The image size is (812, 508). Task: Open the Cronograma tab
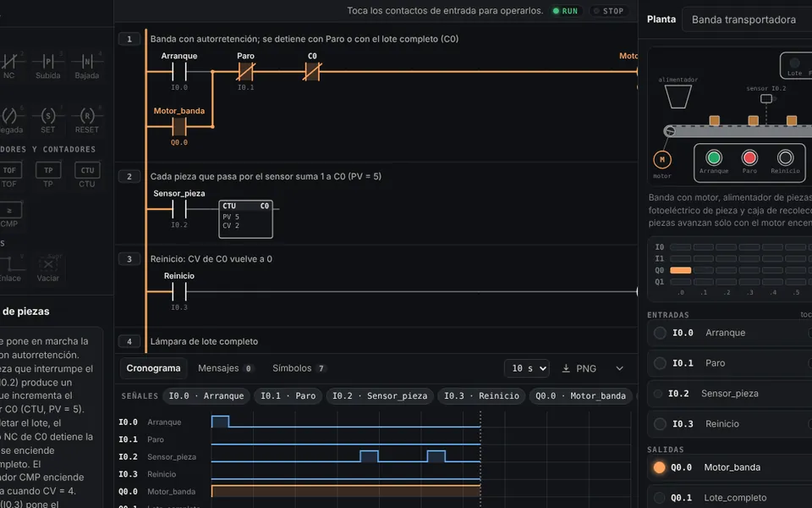(x=153, y=368)
